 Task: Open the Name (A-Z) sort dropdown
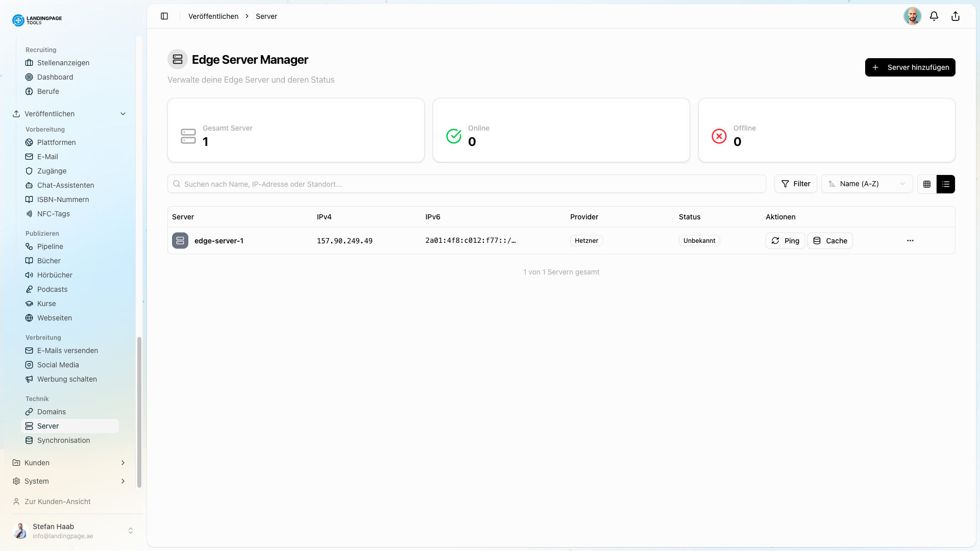[x=866, y=184]
